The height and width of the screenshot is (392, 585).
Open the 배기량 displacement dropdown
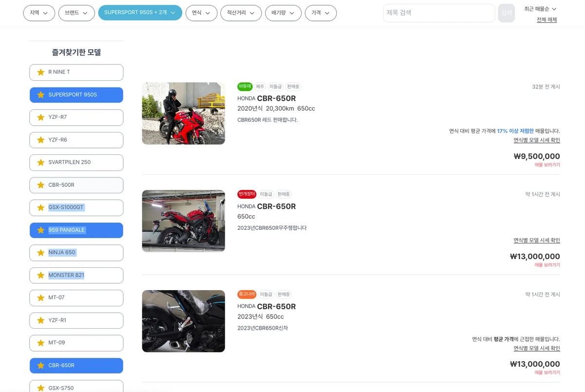click(x=283, y=13)
